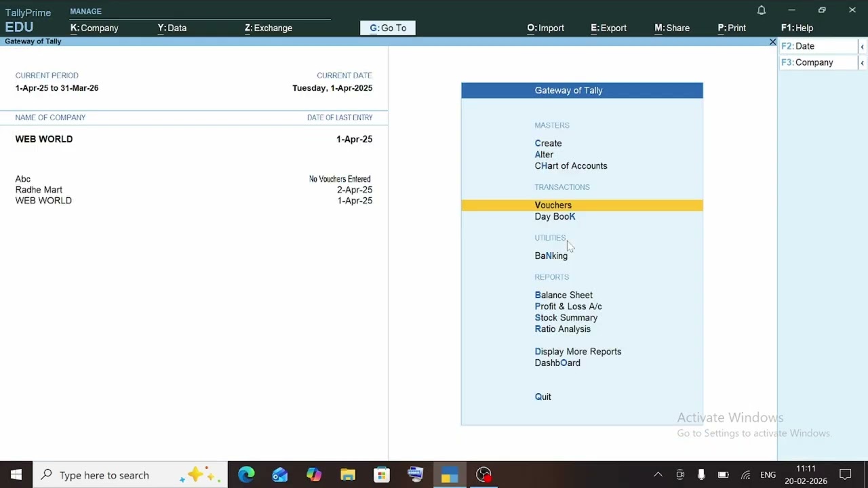Viewport: 868px width, 488px height.
Task: Open the battery status tray icon
Action: point(724,475)
